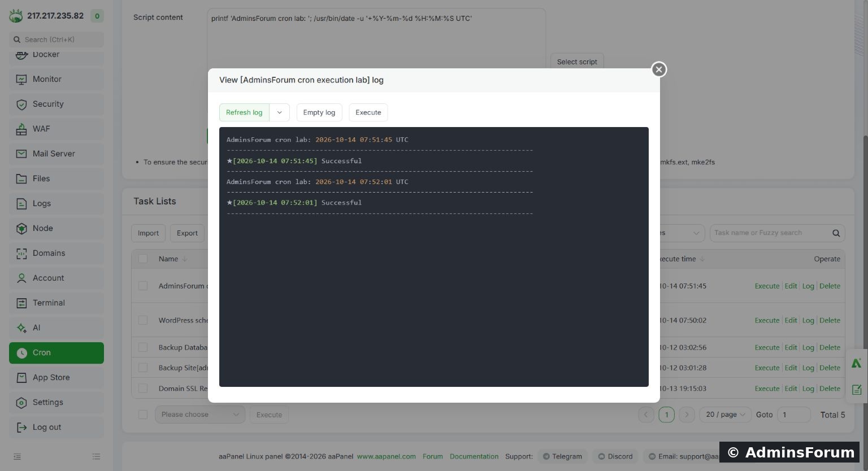Open the Security section
The image size is (868, 471).
57,104
